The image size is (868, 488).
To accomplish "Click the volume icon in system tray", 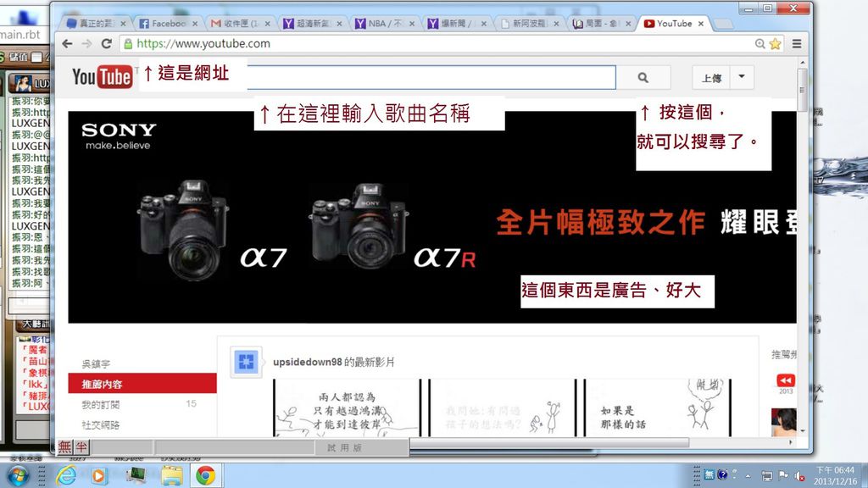I will pyautogui.click(x=799, y=476).
